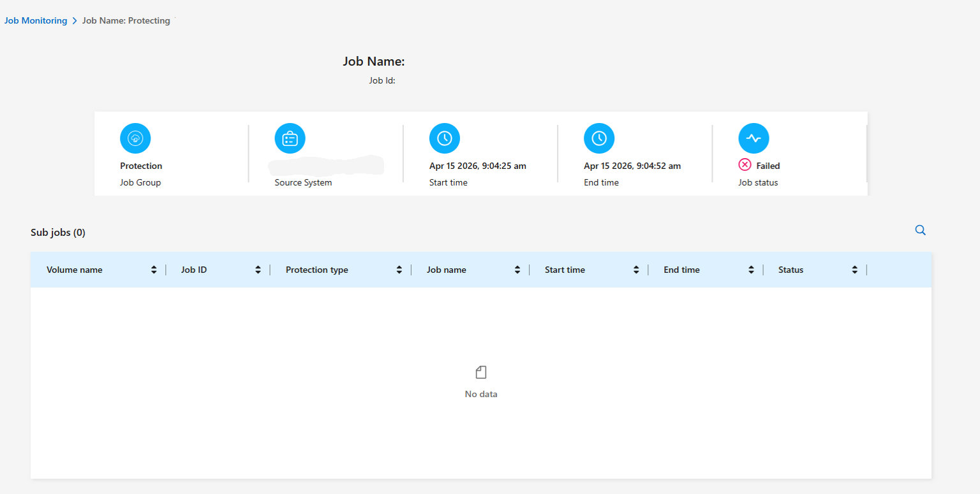The height and width of the screenshot is (494, 980).
Task: Click the No data document icon
Action: 481,372
